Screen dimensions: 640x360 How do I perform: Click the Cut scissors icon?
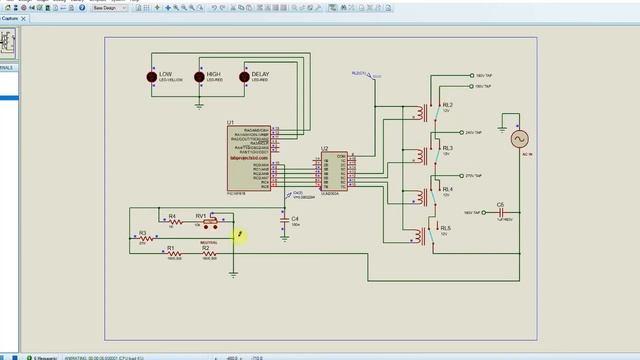pos(233,8)
